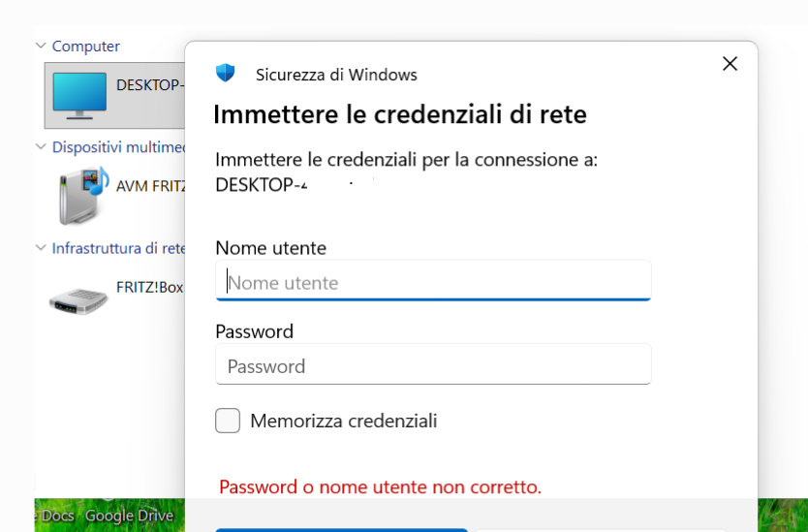Tick the Memorizza credenziali checkbox
808x532 pixels.
click(228, 421)
